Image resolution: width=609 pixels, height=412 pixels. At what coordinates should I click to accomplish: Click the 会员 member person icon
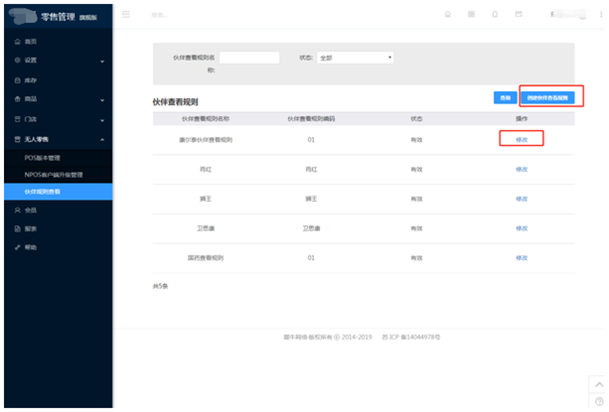tap(17, 210)
